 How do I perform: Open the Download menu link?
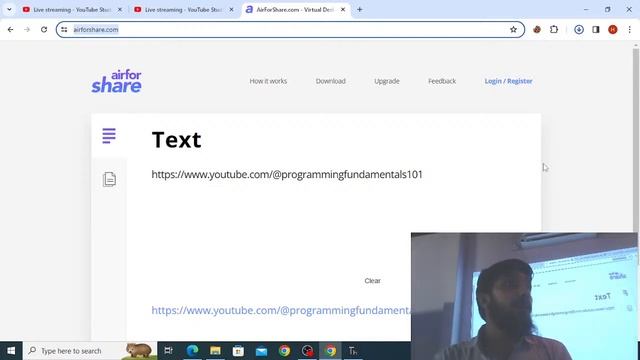(x=331, y=81)
